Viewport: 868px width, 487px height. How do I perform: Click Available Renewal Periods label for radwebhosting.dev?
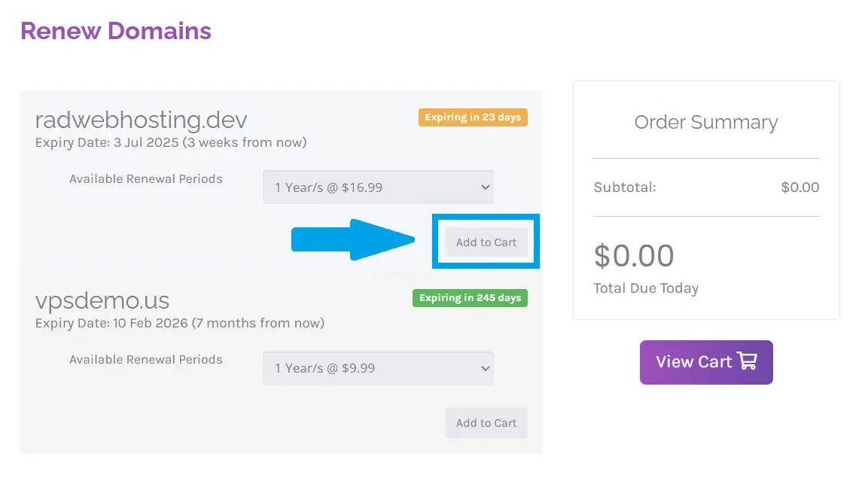tap(146, 179)
